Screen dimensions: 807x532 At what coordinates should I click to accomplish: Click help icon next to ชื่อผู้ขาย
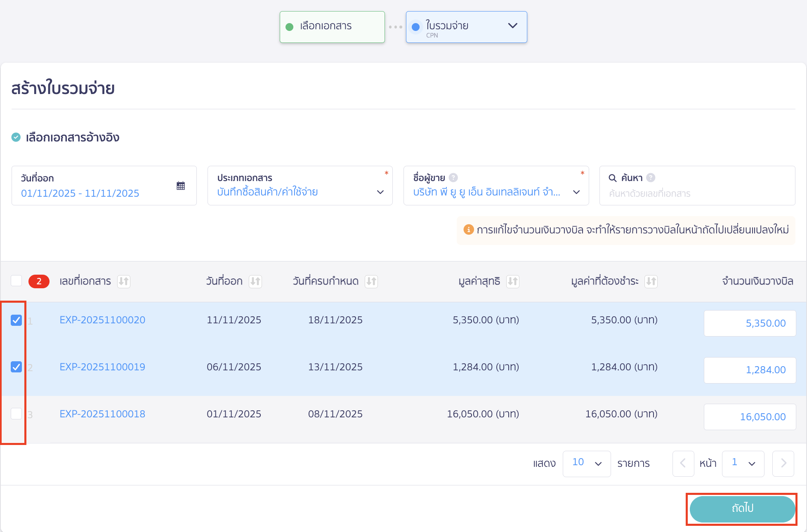point(453,178)
